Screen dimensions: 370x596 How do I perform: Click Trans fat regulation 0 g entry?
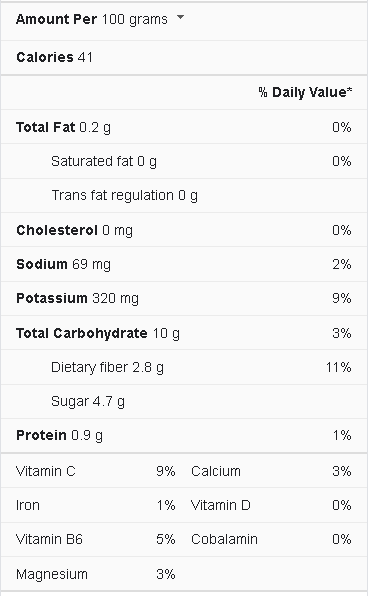124,196
